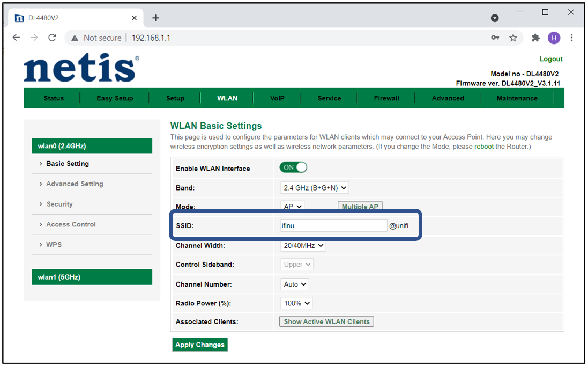
Task: Click Show Active WLAN Clients button
Action: click(x=326, y=321)
